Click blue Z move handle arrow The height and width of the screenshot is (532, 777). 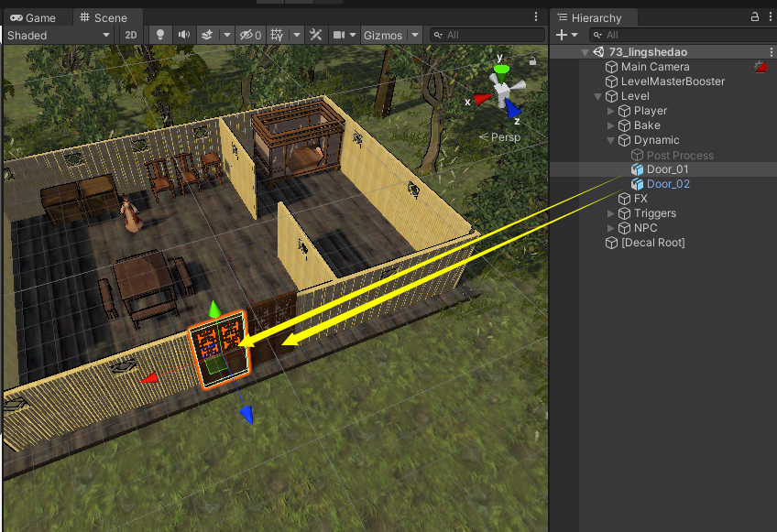point(247,415)
